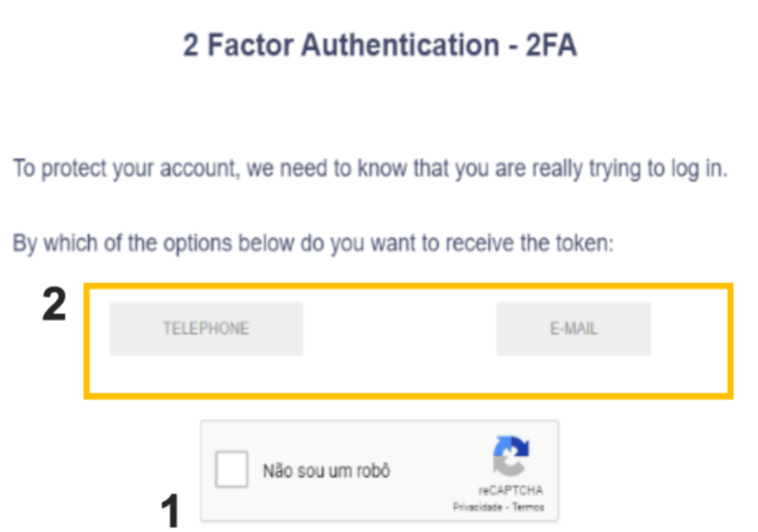Click the "By which of the options" prompt

click(122, 243)
